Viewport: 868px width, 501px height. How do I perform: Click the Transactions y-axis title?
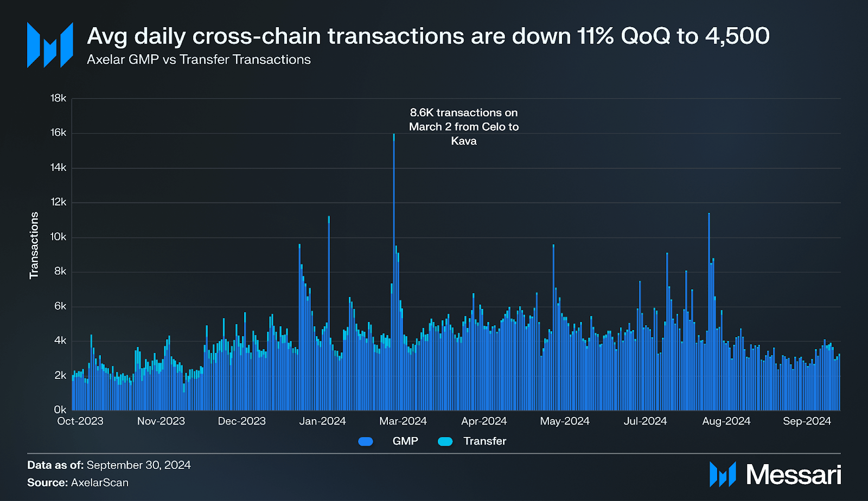click(x=34, y=245)
